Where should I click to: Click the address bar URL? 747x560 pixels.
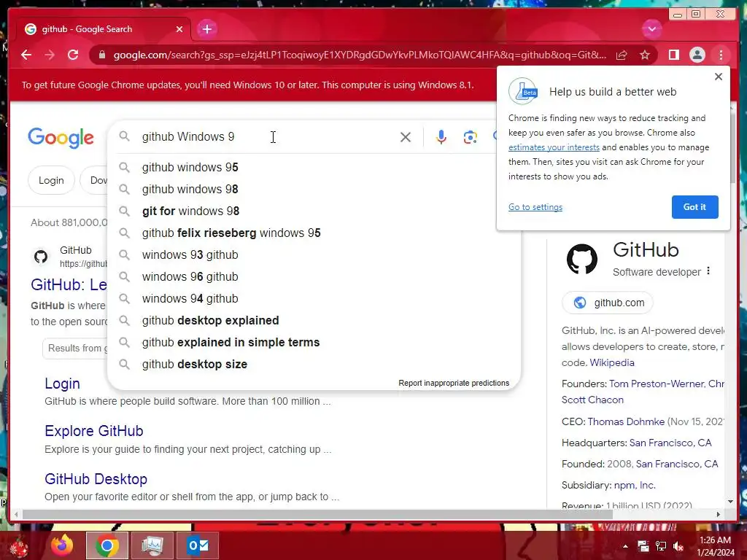click(x=360, y=55)
